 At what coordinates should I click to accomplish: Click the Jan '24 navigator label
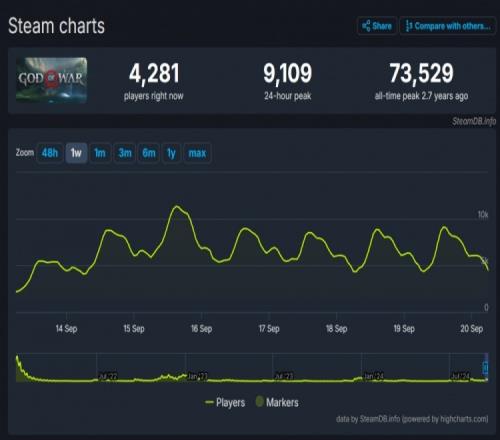[374, 376]
